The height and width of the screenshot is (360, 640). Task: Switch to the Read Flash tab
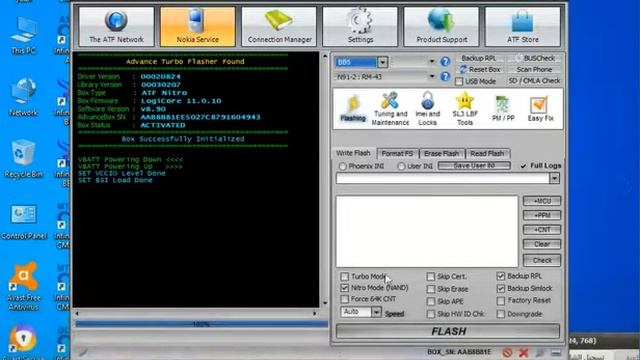487,153
